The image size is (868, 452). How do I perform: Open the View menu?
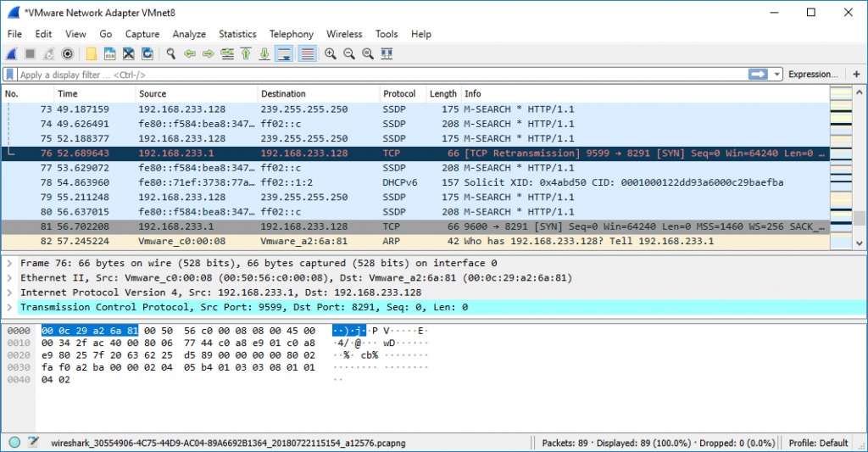(75, 34)
